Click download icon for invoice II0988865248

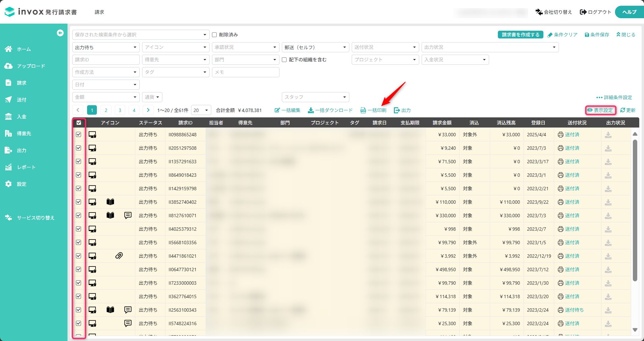tap(608, 135)
